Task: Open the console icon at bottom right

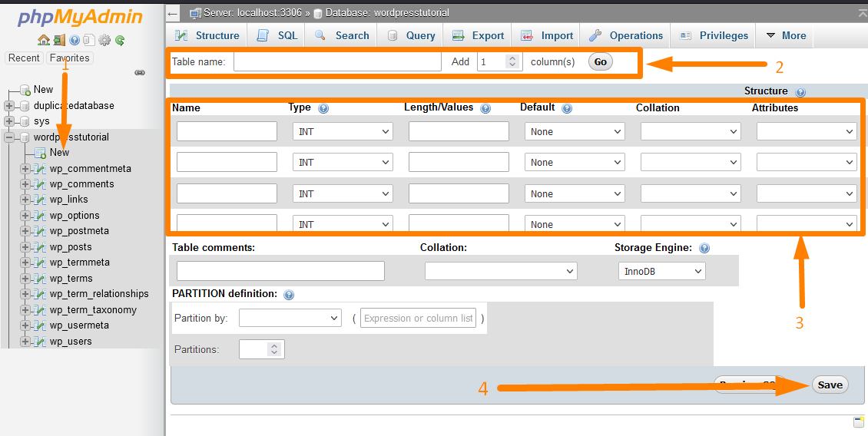Action: click(858, 423)
